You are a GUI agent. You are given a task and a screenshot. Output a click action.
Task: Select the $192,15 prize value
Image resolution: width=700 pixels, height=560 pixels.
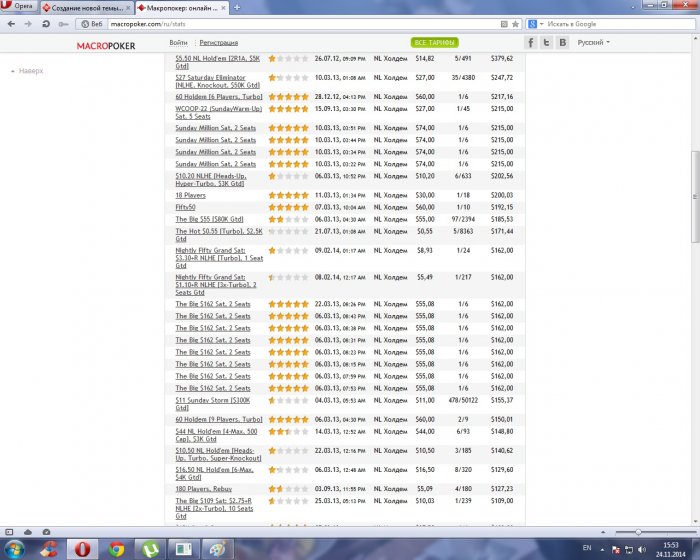[502, 207]
